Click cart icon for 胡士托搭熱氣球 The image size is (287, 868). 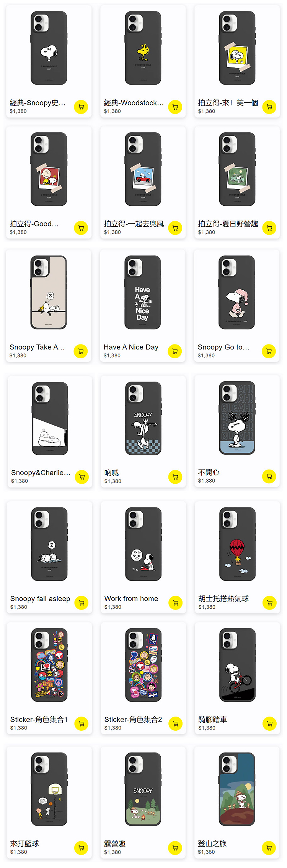[269, 603]
